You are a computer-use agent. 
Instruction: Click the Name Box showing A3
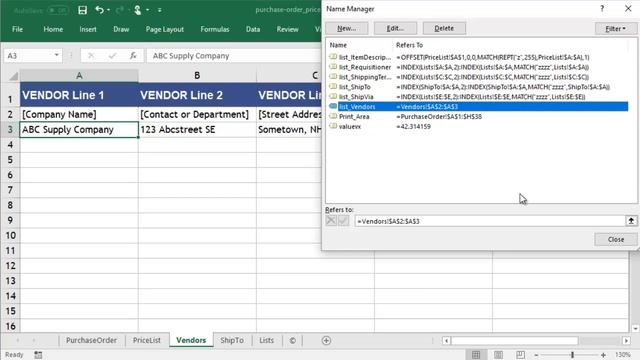pos(28,56)
